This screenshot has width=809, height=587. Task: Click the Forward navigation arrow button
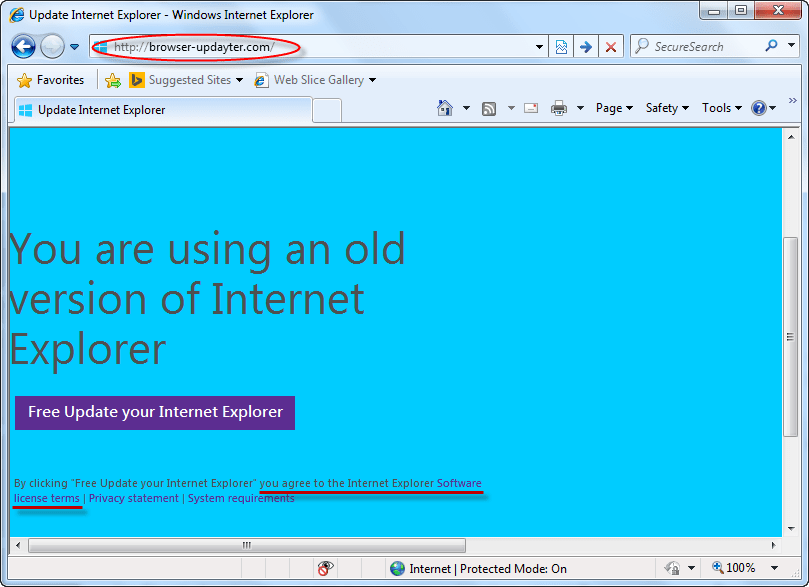click(x=52, y=47)
